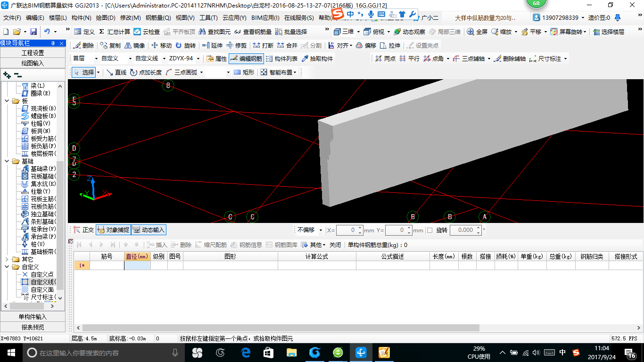Click 关闭 to close rebar editor
The height and width of the screenshot is (362, 644).
click(335, 245)
